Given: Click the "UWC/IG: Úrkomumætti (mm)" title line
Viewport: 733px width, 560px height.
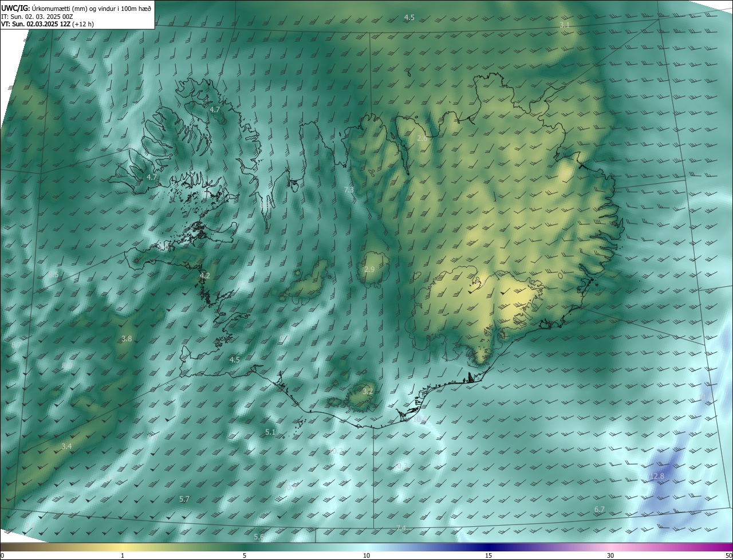Looking at the screenshot, I should point(76,7).
